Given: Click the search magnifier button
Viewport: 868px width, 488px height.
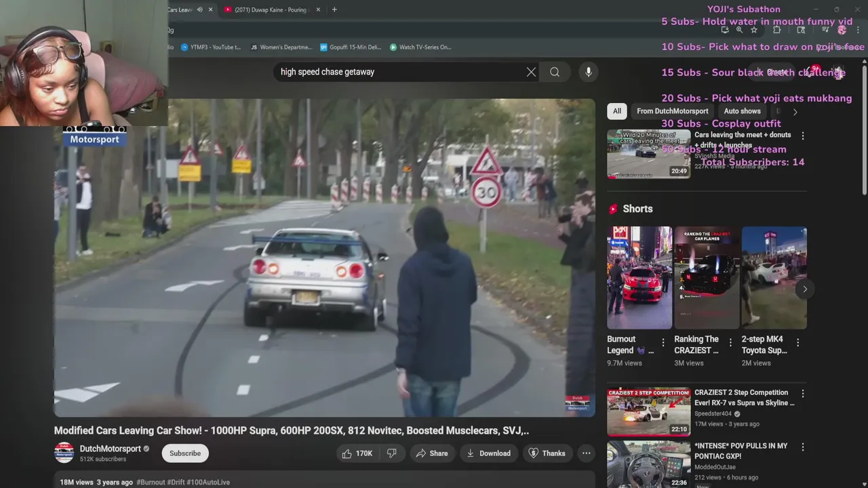Looking at the screenshot, I should tap(555, 72).
